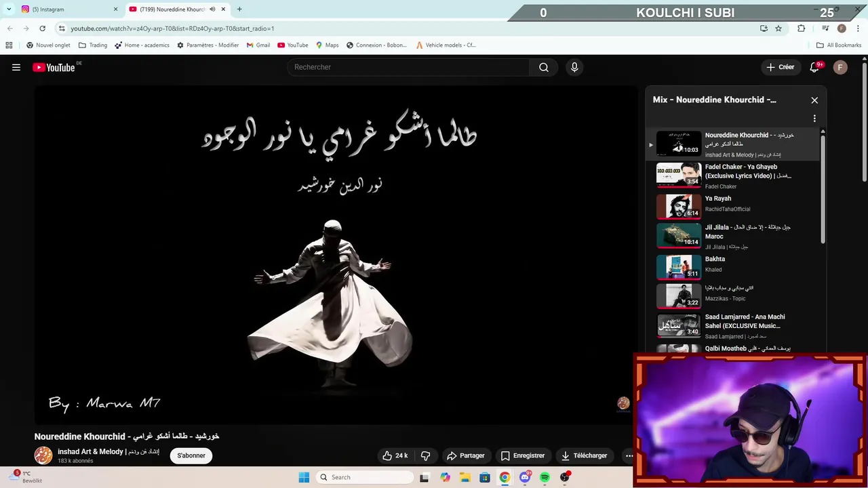This screenshot has height=488, width=868.
Task: Open Chrome extensions puzzle icon
Action: point(802,28)
